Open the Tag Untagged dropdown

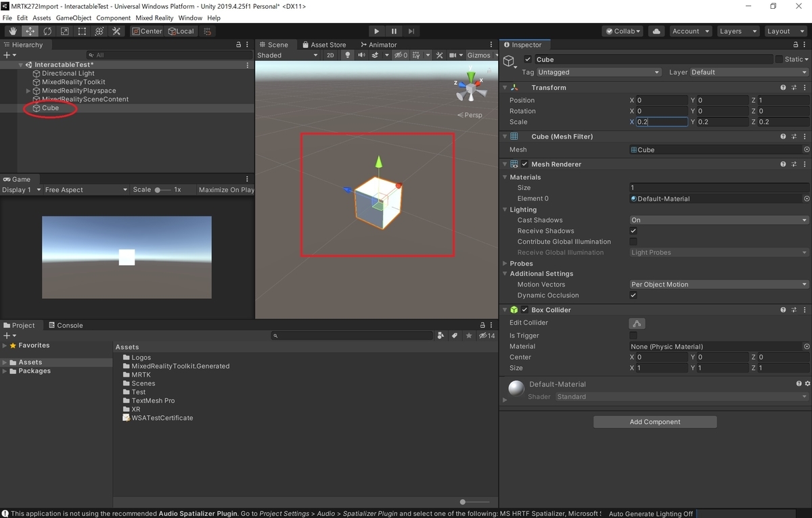599,72
